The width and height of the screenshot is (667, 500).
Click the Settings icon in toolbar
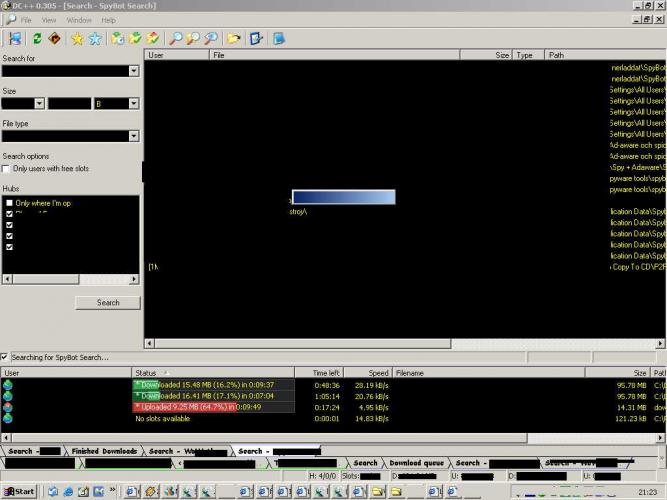coord(257,38)
